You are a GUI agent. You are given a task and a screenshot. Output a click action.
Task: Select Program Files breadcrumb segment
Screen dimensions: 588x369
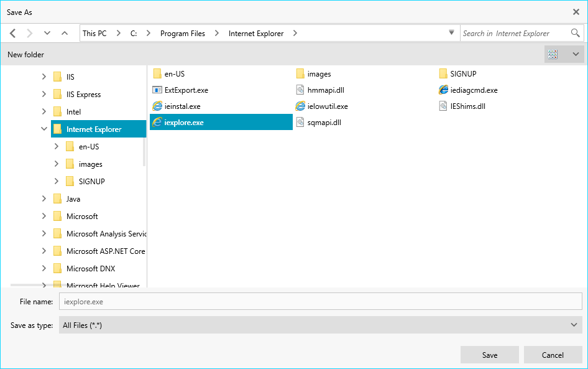coord(183,34)
